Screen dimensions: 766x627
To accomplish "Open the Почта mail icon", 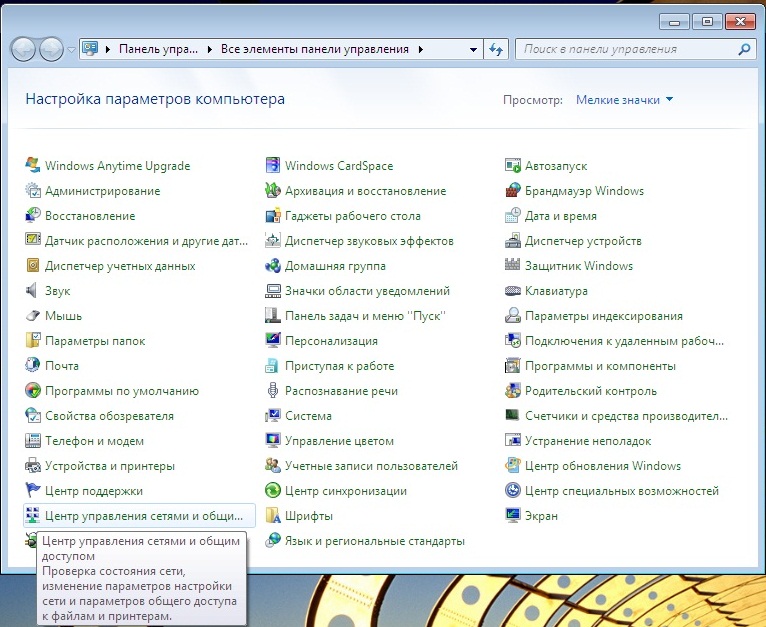I will tap(33, 366).
